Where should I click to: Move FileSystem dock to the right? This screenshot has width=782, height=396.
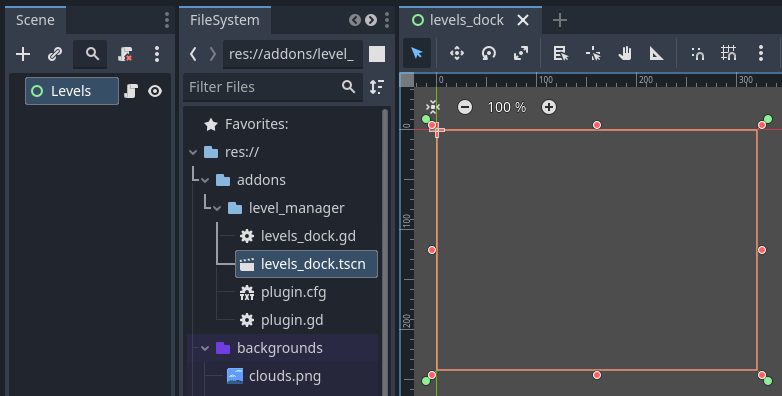(371, 20)
